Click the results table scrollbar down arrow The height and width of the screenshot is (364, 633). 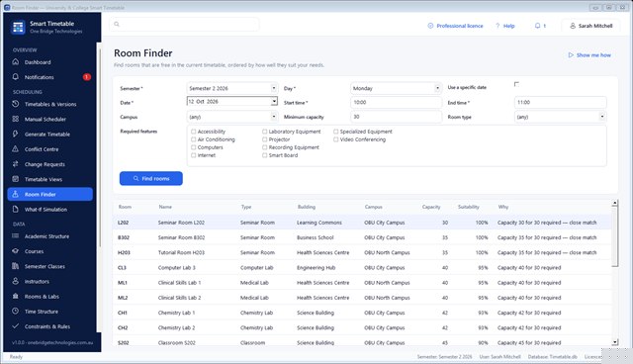(x=614, y=342)
